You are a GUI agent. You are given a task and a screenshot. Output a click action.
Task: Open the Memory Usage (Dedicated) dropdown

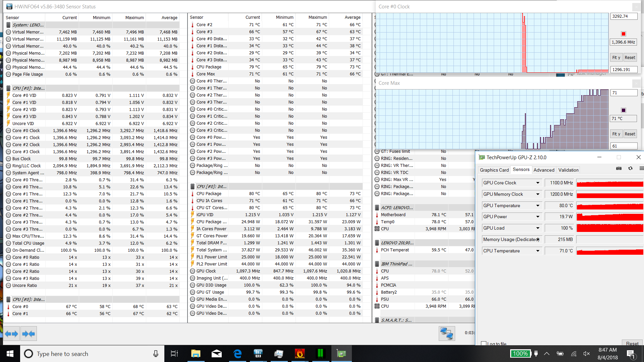point(538,240)
